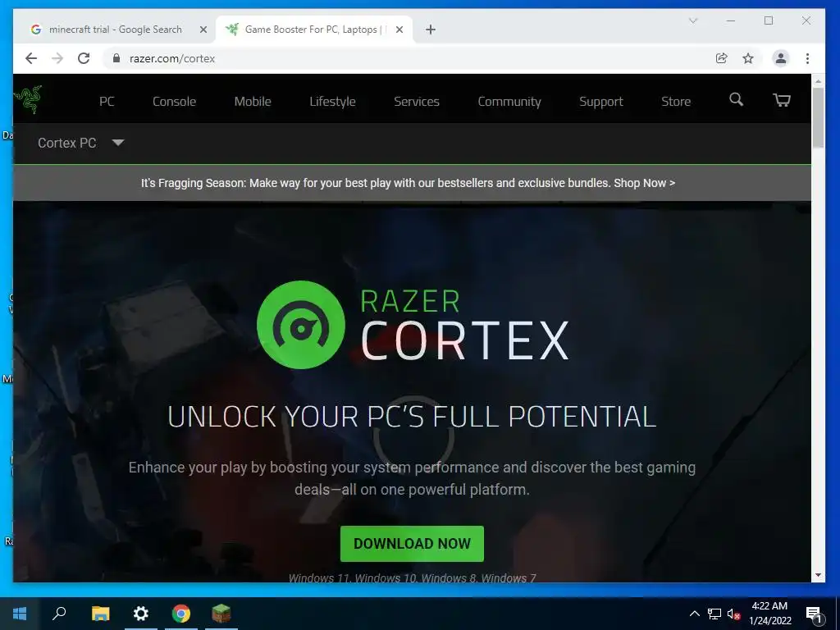Viewport: 840px width, 630px height.
Task: Show hidden system tray icons
Action: 694,614
